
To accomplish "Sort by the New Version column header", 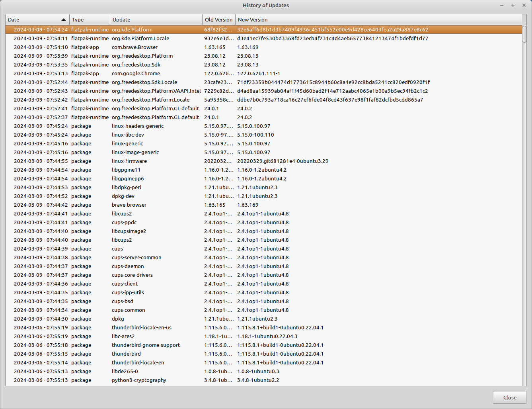I will [x=378, y=20].
